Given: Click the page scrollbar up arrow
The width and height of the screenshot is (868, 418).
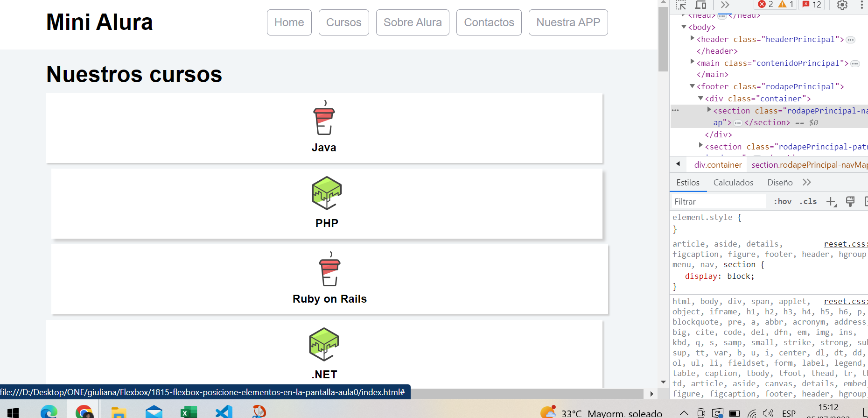Looking at the screenshot, I should 663,3.
